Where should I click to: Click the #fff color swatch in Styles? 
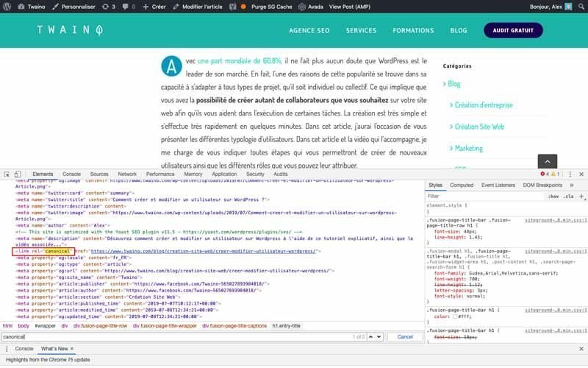click(455, 316)
